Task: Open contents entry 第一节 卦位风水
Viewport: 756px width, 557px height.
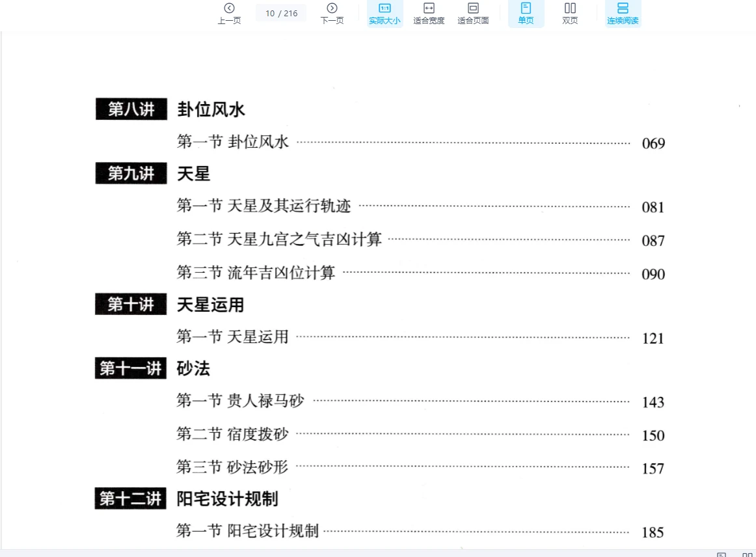Action: tap(233, 142)
